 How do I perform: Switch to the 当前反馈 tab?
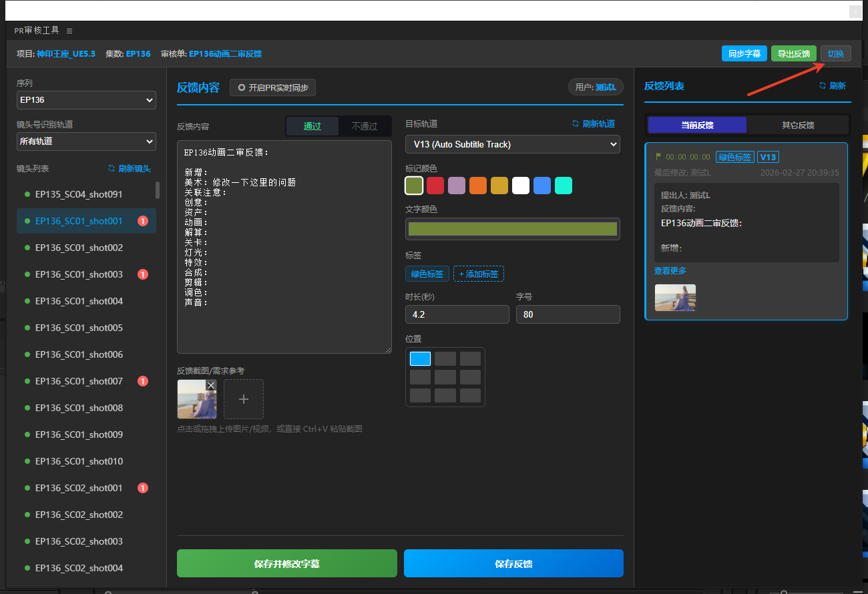pyautogui.click(x=697, y=125)
